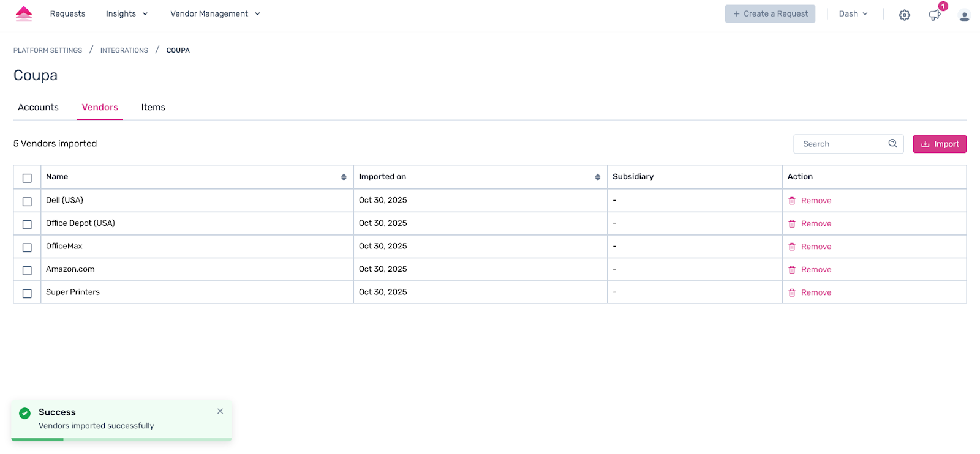Check the checkbox for Super Printers
Image resolution: width=980 pixels, height=454 pixels.
pyautogui.click(x=26, y=293)
